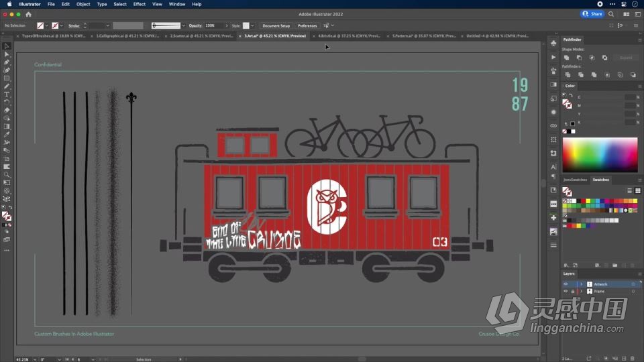Screen dimensions: 644x362
Task: Open the Window menu
Action: pos(177,4)
